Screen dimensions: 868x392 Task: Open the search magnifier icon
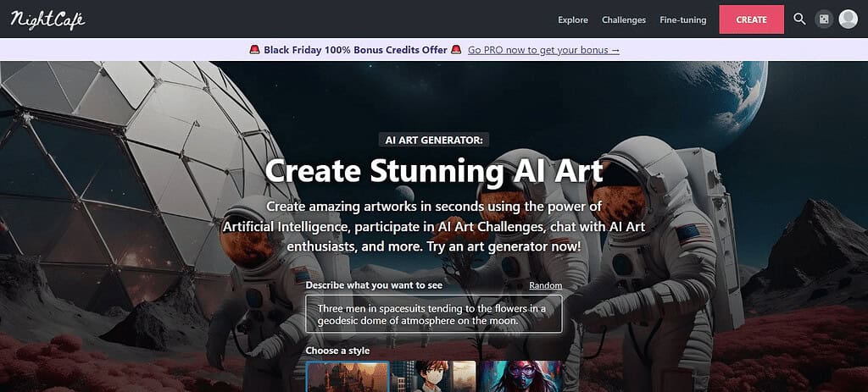tap(799, 19)
